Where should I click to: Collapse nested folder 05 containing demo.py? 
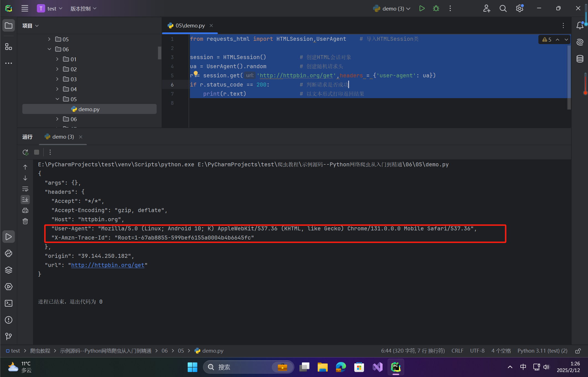pyautogui.click(x=57, y=99)
